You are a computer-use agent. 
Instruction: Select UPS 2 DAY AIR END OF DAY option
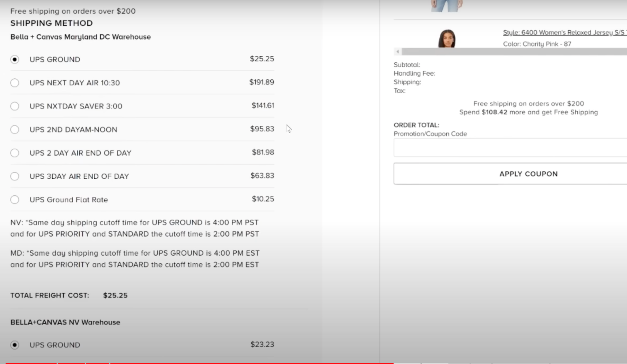coord(15,153)
